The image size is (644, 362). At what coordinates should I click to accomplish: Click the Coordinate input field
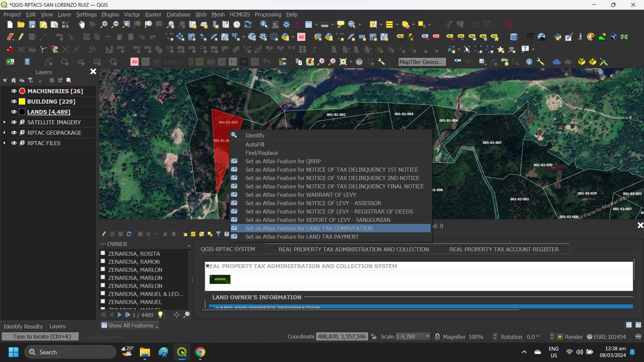click(342, 336)
